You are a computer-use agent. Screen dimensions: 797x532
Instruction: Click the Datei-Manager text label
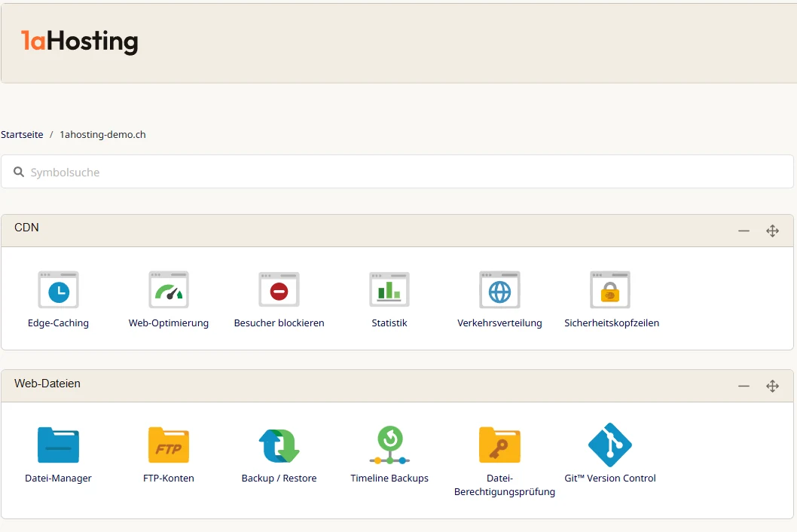click(59, 478)
